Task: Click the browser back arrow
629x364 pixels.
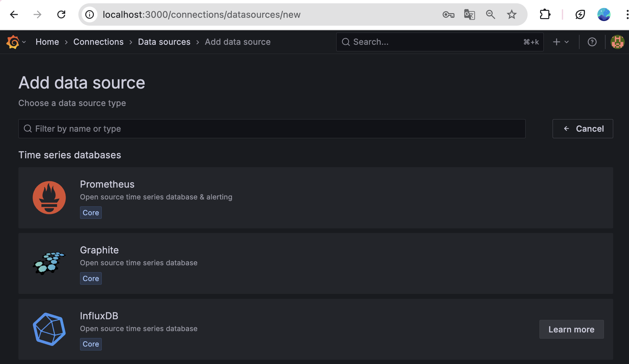Action: (14, 14)
